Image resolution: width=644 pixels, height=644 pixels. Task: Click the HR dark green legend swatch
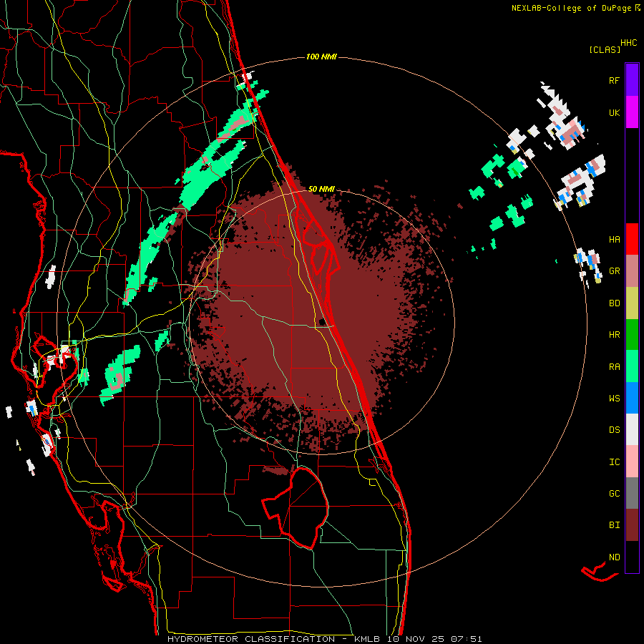pos(632,335)
